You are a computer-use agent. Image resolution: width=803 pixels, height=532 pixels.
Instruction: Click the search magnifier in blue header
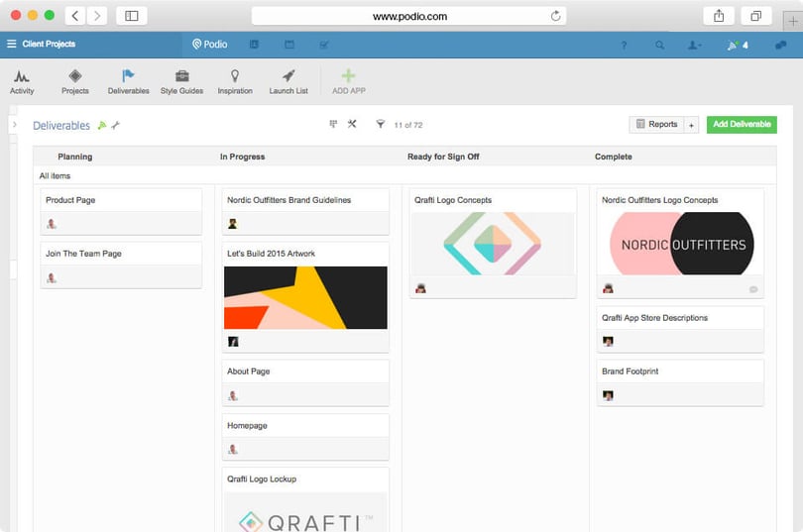pos(659,45)
